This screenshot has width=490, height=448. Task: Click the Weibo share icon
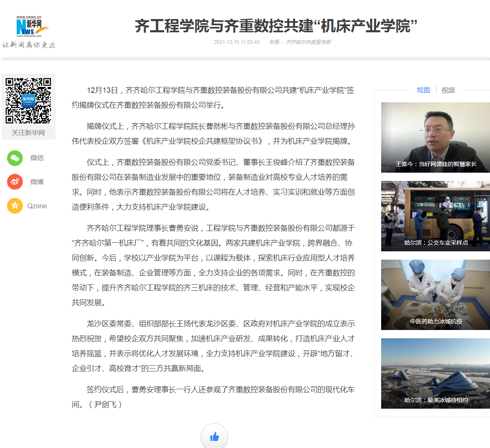pyautogui.click(x=15, y=182)
